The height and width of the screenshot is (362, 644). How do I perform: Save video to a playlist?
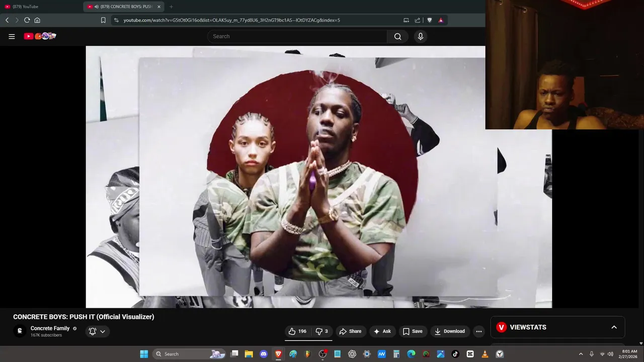pos(412,331)
